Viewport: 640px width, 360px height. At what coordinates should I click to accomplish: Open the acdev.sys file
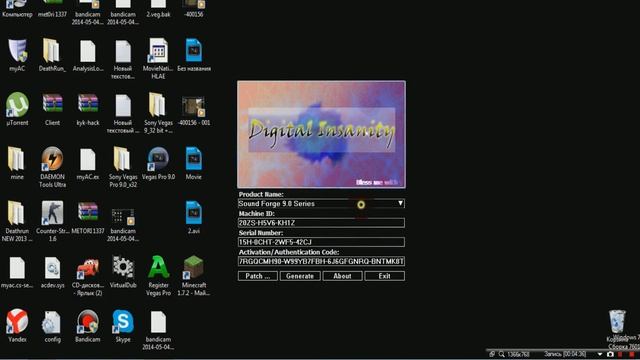[x=52, y=268]
